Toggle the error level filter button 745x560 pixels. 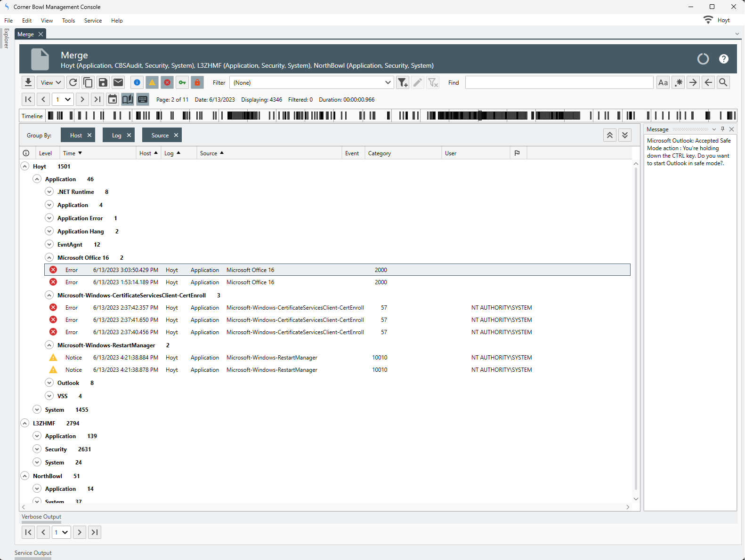tap(167, 82)
